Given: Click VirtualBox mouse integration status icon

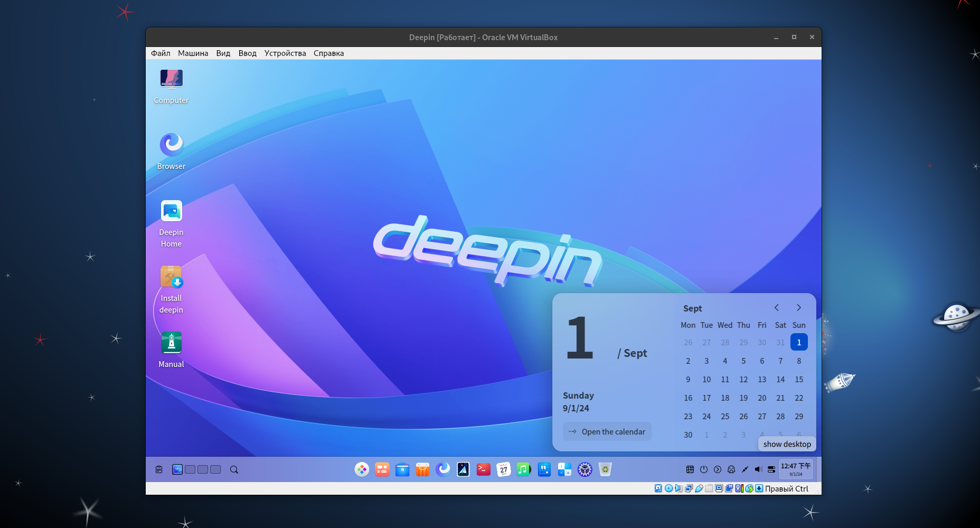Looking at the screenshot, I should tap(749, 488).
